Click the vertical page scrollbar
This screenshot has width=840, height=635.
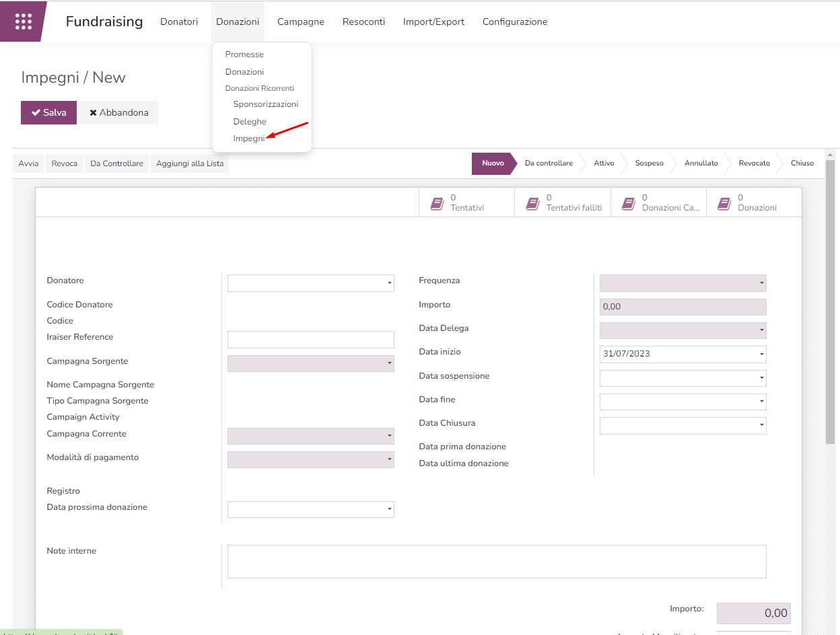point(830,303)
